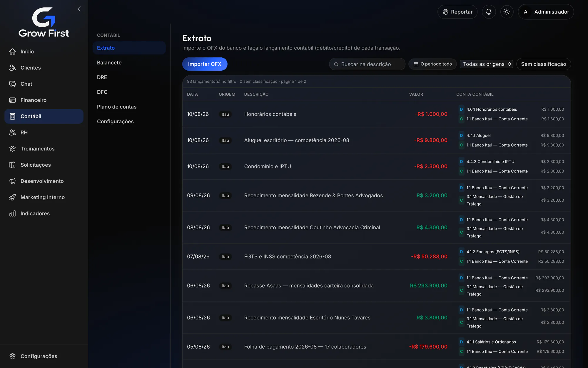This screenshot has width=588, height=368.
Task: Click the Contábil calculator icon
Action: click(12, 116)
